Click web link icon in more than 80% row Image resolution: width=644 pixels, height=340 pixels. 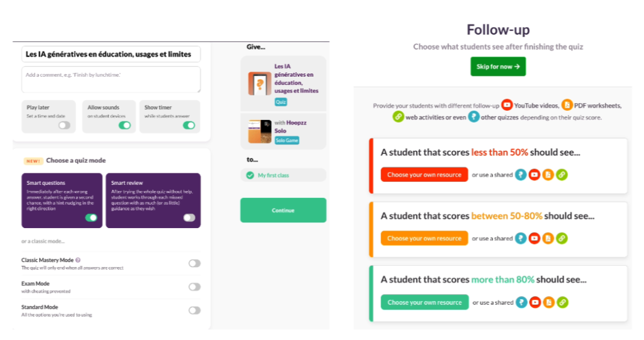point(562,302)
